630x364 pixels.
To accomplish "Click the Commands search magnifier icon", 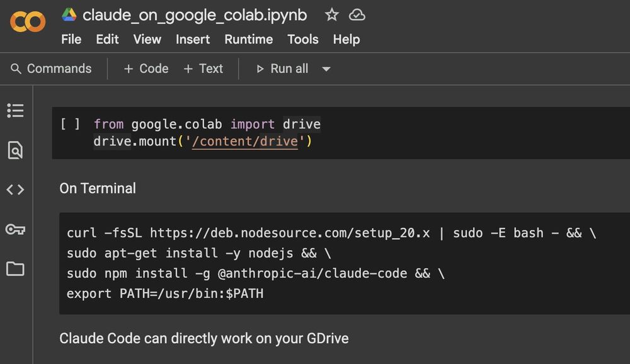I will pos(16,69).
